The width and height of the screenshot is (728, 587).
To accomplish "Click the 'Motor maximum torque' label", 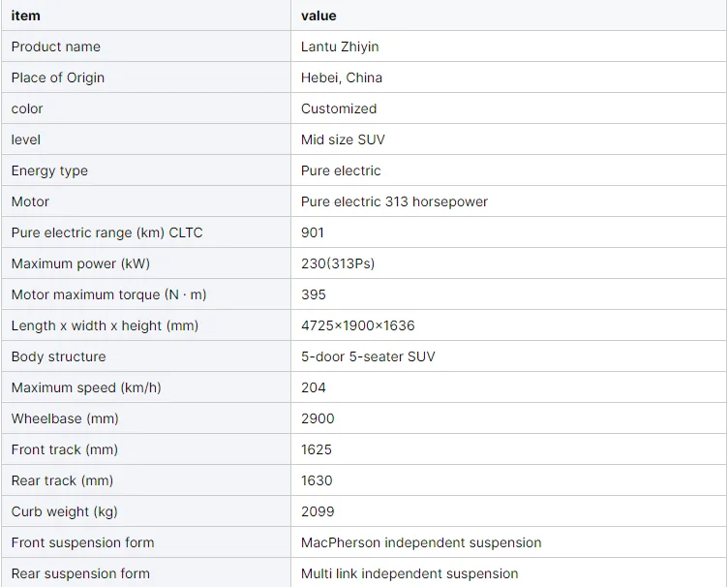I will tap(108, 294).
